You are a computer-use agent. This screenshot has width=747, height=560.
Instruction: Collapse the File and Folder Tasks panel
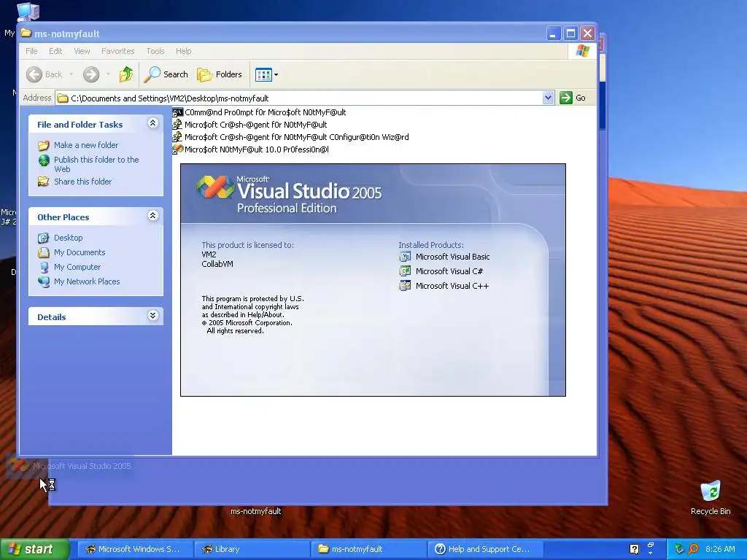152,123
